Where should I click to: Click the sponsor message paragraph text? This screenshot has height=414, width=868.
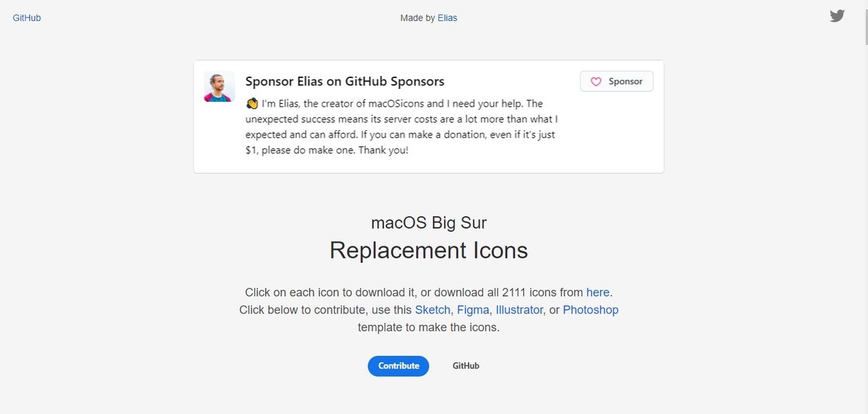pos(401,127)
